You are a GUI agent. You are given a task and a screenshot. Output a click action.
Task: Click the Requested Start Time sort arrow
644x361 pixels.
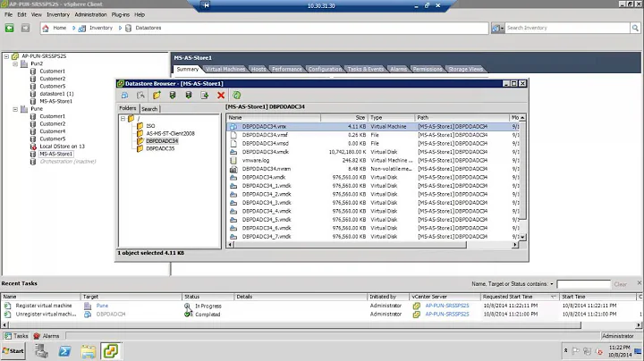tap(554, 297)
